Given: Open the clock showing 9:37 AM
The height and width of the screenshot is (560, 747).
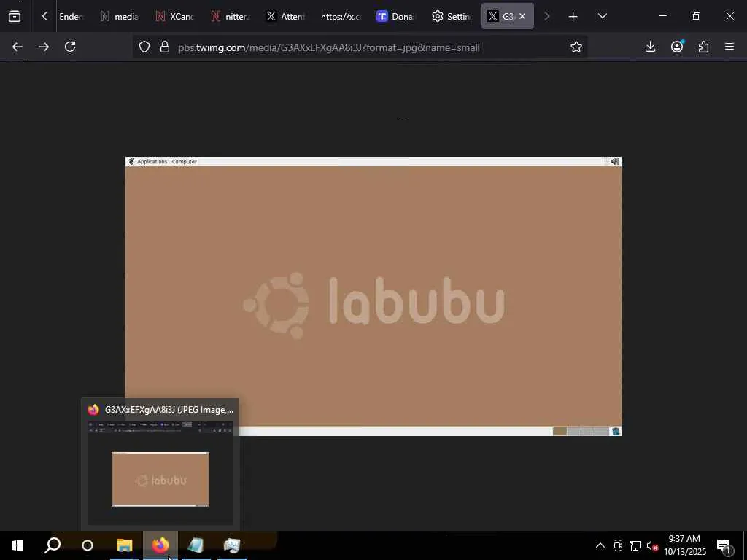Looking at the screenshot, I should 685,545.
